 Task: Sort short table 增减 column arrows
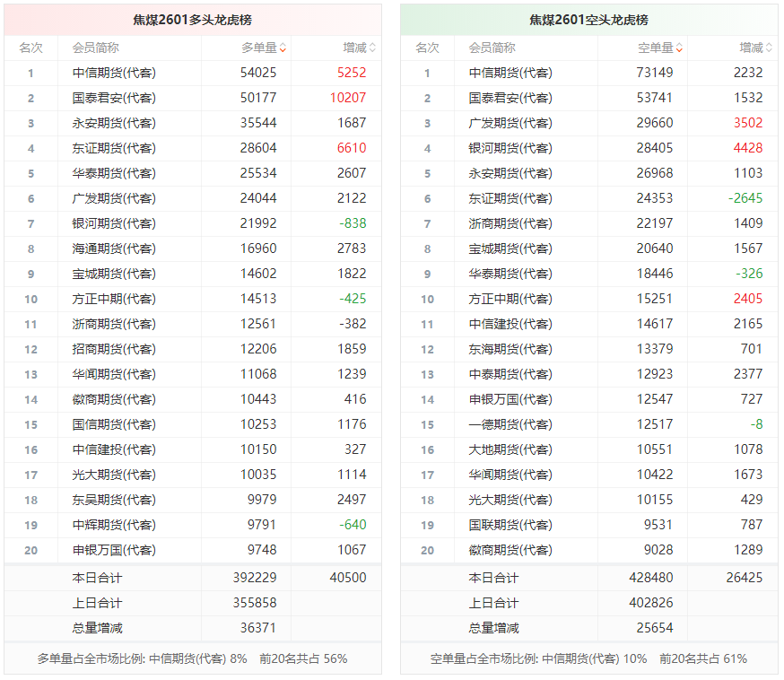[769, 48]
